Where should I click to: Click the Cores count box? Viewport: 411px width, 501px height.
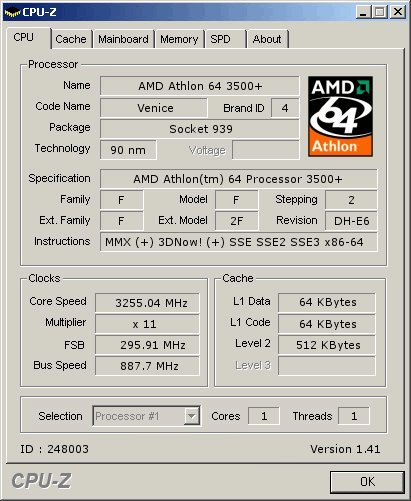point(264,416)
